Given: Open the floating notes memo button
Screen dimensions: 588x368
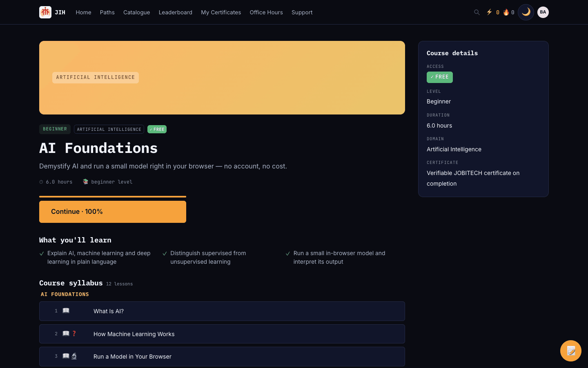Looking at the screenshot, I should tap(571, 351).
